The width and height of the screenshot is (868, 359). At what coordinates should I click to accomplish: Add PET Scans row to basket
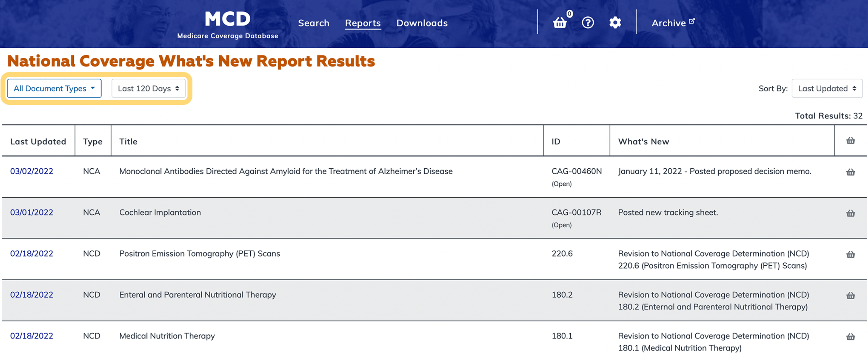(850, 255)
